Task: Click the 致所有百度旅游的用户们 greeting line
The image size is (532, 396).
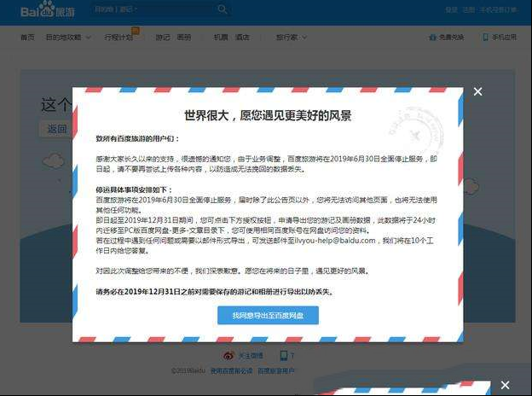Action: pos(137,138)
